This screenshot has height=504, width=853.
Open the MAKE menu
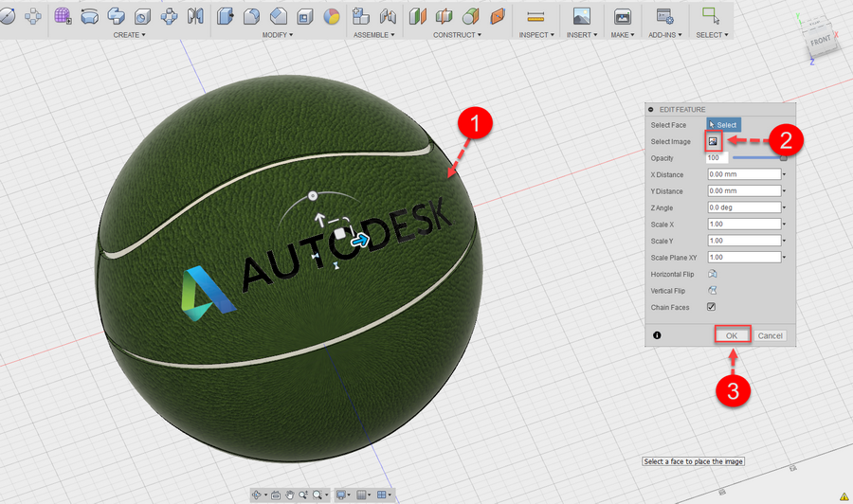click(623, 35)
